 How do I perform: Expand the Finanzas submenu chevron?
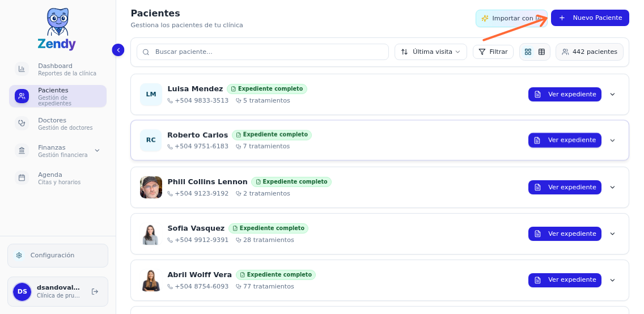point(97,150)
